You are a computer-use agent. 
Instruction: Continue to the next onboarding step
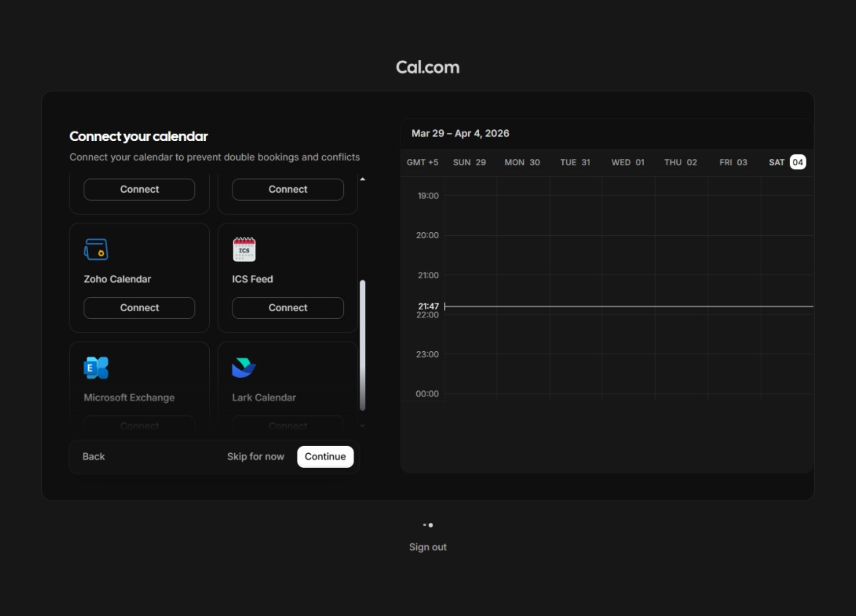[x=325, y=456]
